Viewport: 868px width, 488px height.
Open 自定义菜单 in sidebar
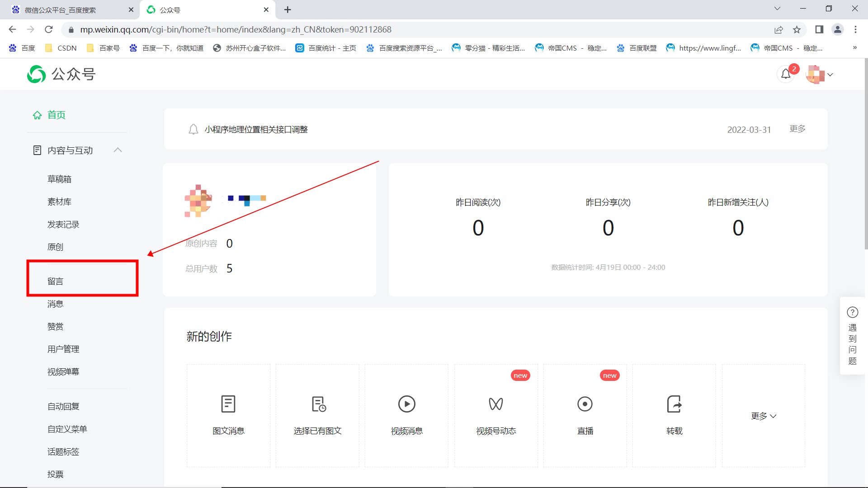tap(67, 429)
